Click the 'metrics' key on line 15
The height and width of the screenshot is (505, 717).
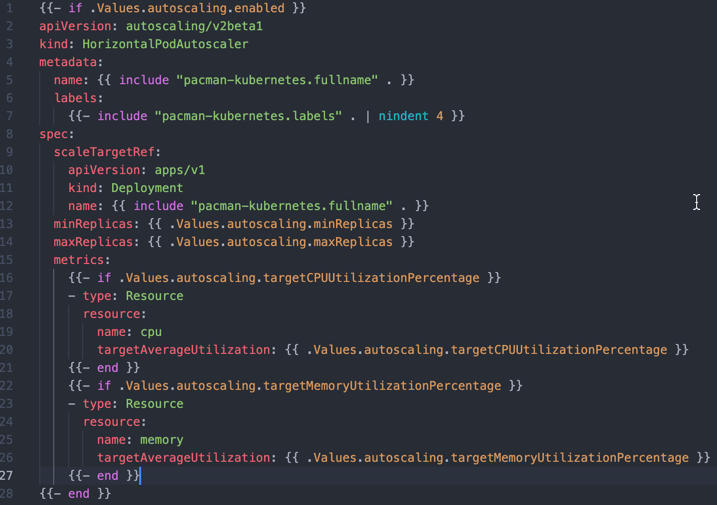(79, 260)
